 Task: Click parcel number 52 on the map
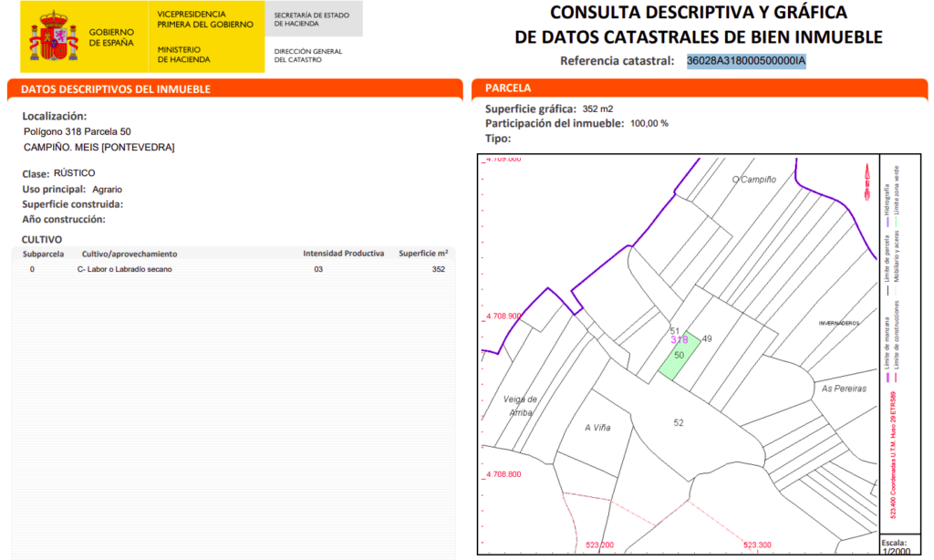coord(679,423)
